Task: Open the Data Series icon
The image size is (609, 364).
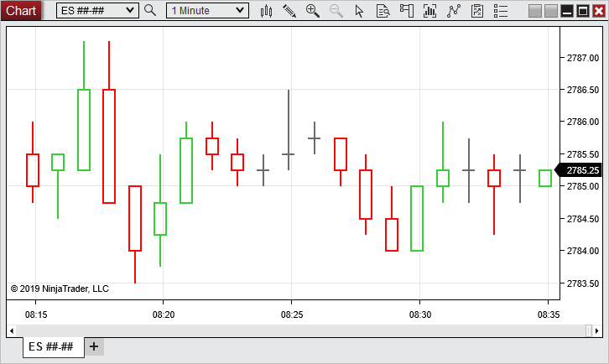Action: click(x=383, y=11)
